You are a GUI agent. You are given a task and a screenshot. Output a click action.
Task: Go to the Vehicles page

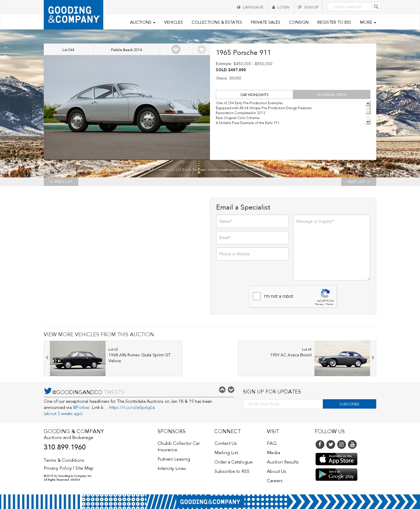point(174,22)
